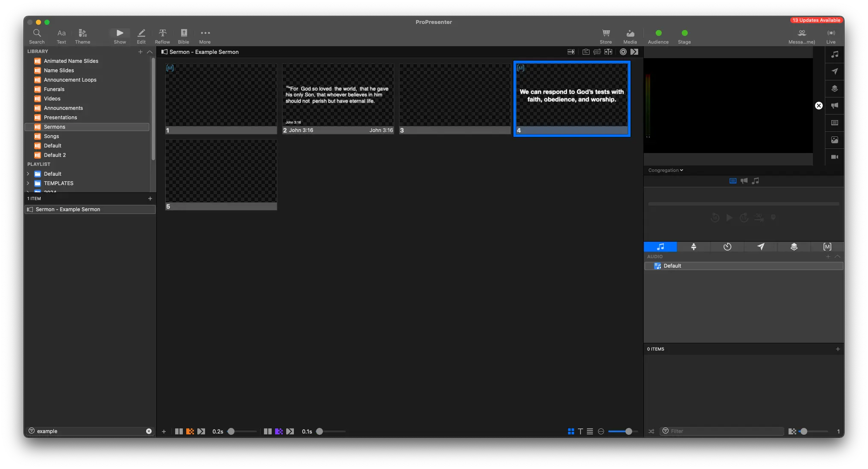The width and height of the screenshot is (868, 469).
Task: Open the Media bin icon
Action: 630,36
